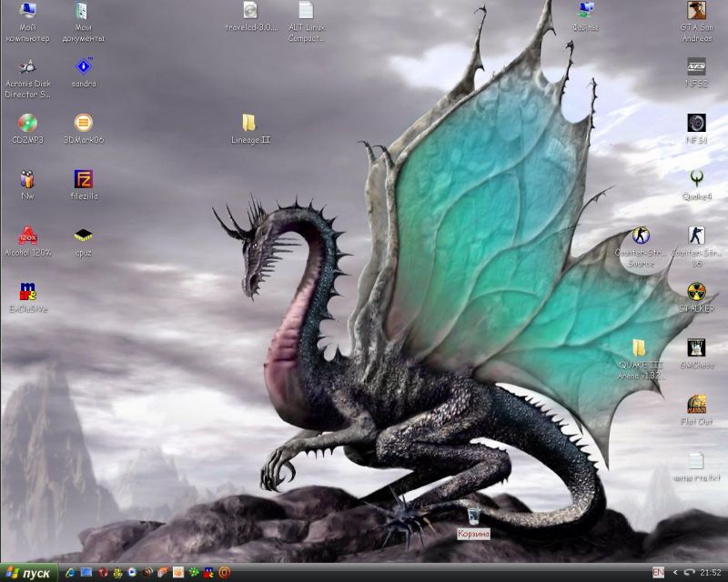This screenshot has width=728, height=582.
Task: Click the yellow-black quick launch icon
Action: pyautogui.click(x=117, y=573)
